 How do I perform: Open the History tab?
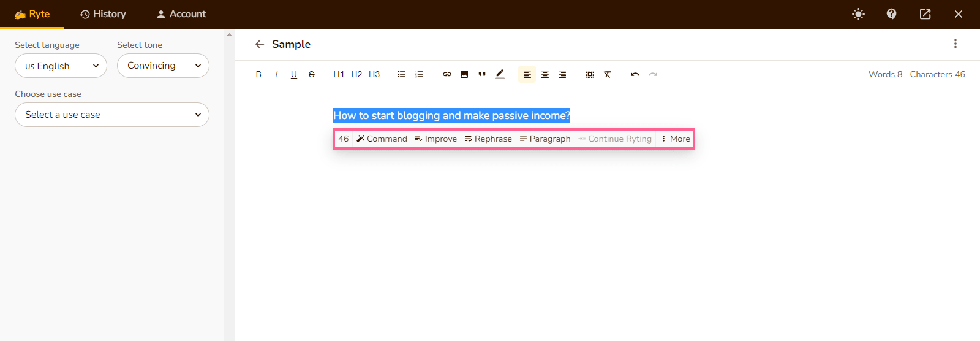point(103,14)
